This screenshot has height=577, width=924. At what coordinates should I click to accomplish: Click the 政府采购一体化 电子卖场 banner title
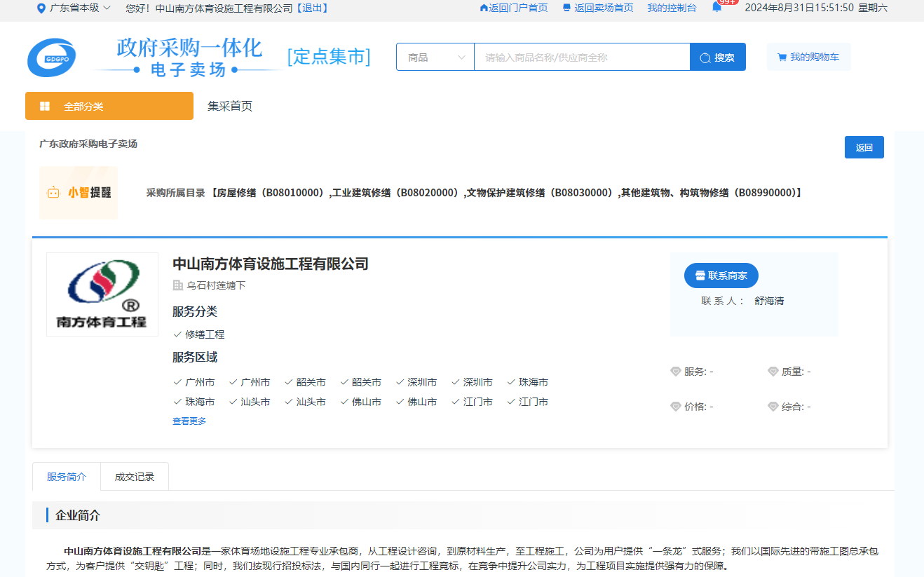(x=189, y=57)
